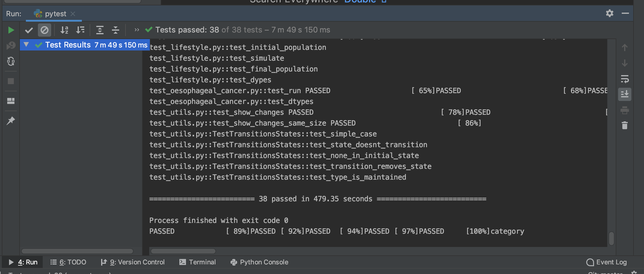
Task: Hide the Run tool window
Action: tap(625, 13)
